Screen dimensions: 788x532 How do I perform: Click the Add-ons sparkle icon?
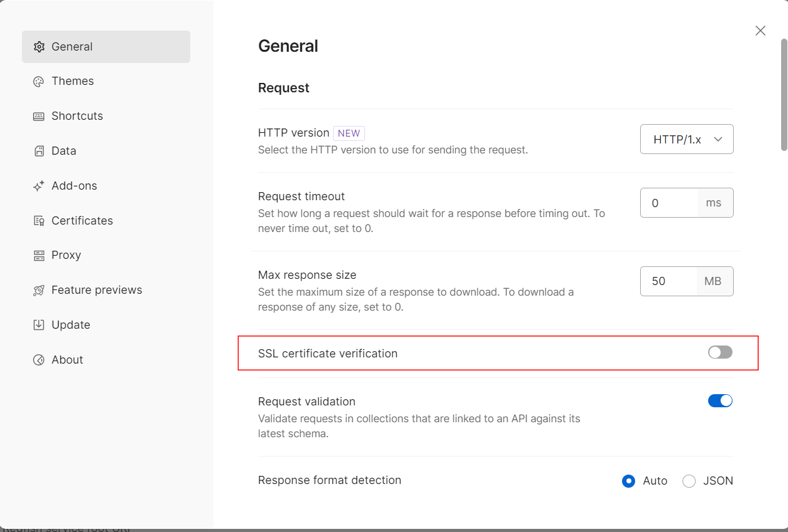[x=39, y=186]
